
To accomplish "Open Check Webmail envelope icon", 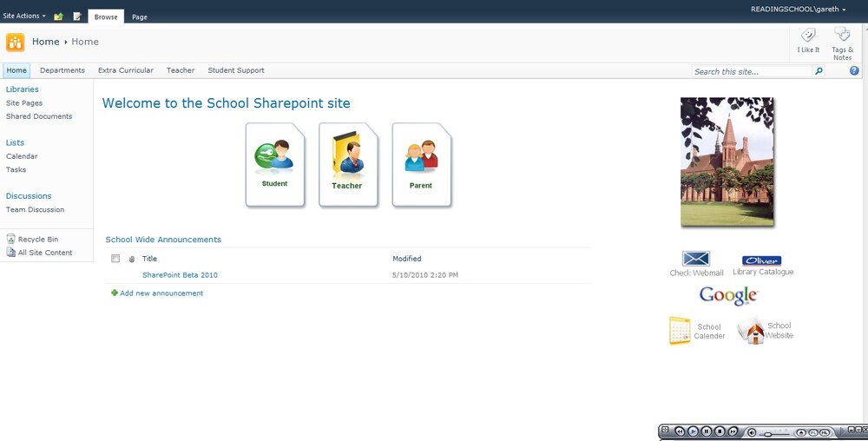I will point(696,259).
